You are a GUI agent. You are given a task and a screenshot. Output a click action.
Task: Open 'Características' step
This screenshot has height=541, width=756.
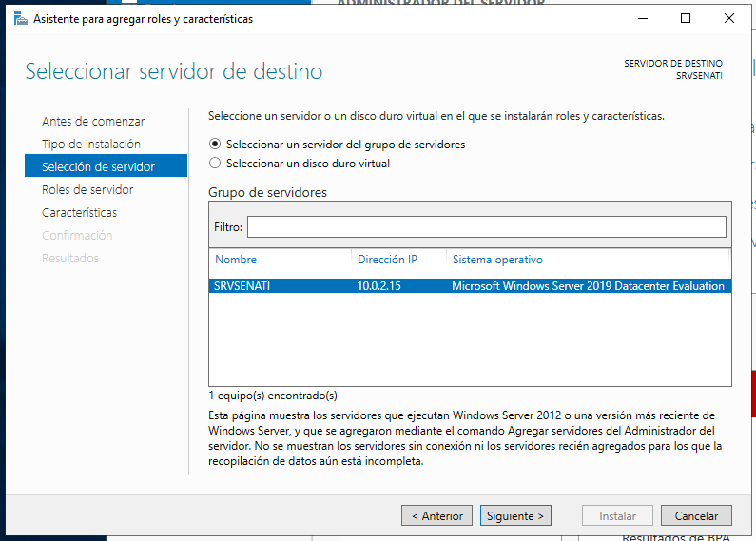[79, 212]
